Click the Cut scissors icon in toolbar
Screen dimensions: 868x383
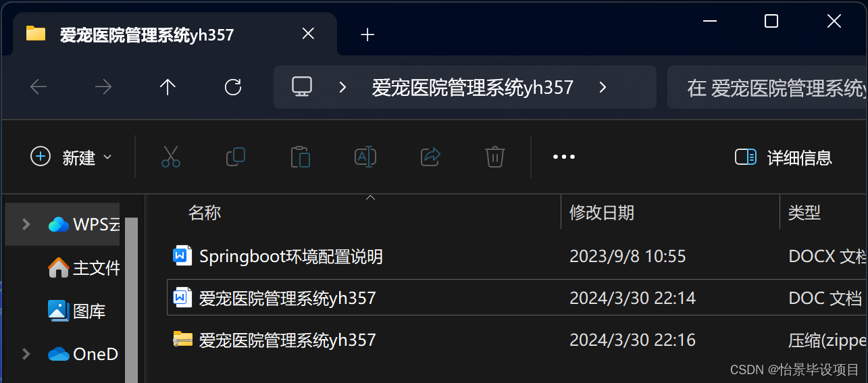click(171, 157)
